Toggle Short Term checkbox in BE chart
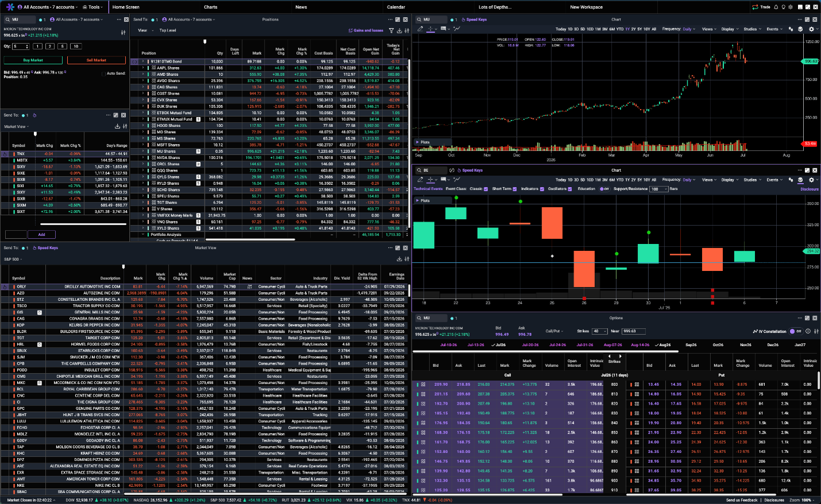 [515, 189]
